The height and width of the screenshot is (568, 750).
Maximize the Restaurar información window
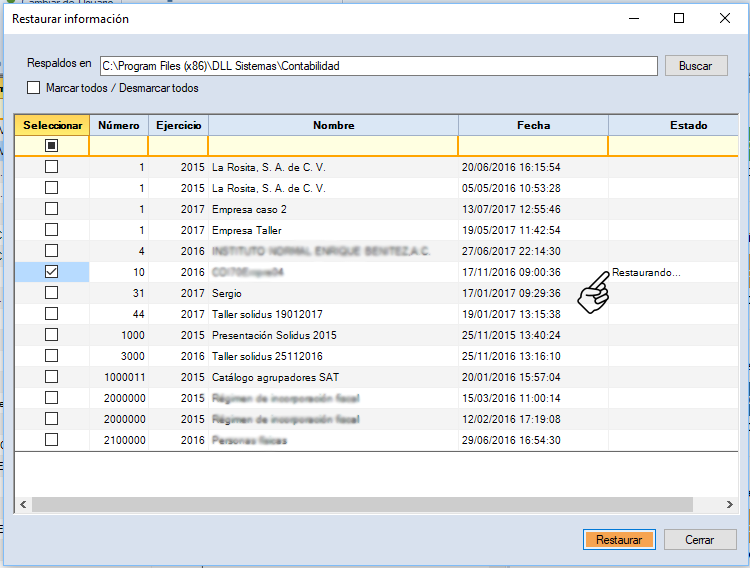click(679, 18)
